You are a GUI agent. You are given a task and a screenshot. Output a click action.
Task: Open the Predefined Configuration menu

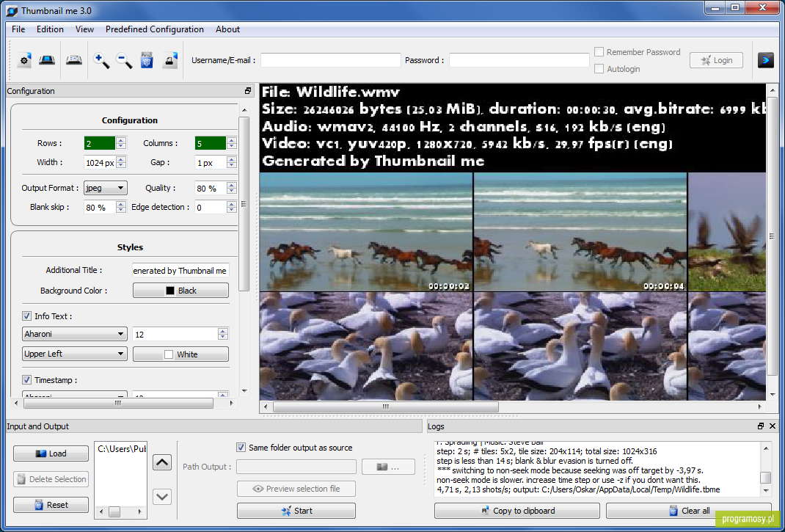point(155,29)
